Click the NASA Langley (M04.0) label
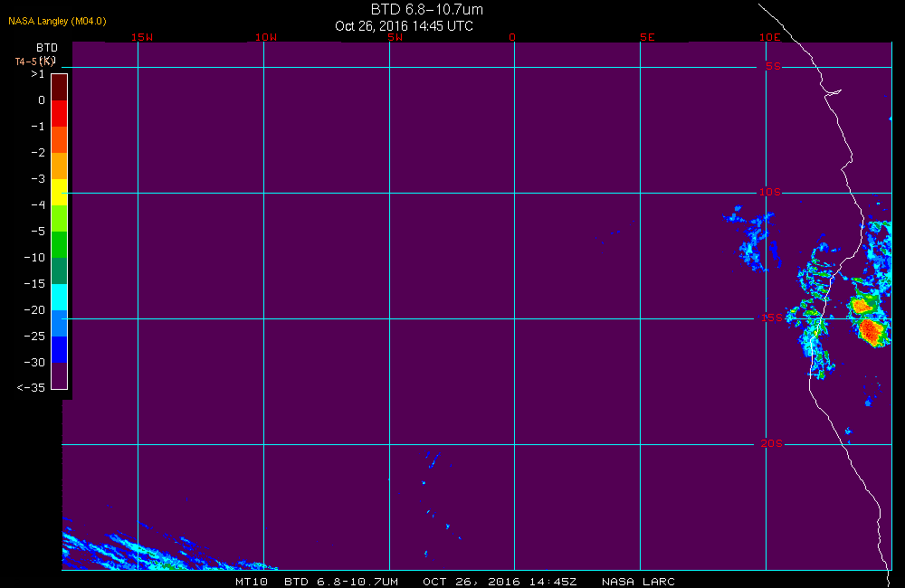The height and width of the screenshot is (588, 905). tap(57, 22)
